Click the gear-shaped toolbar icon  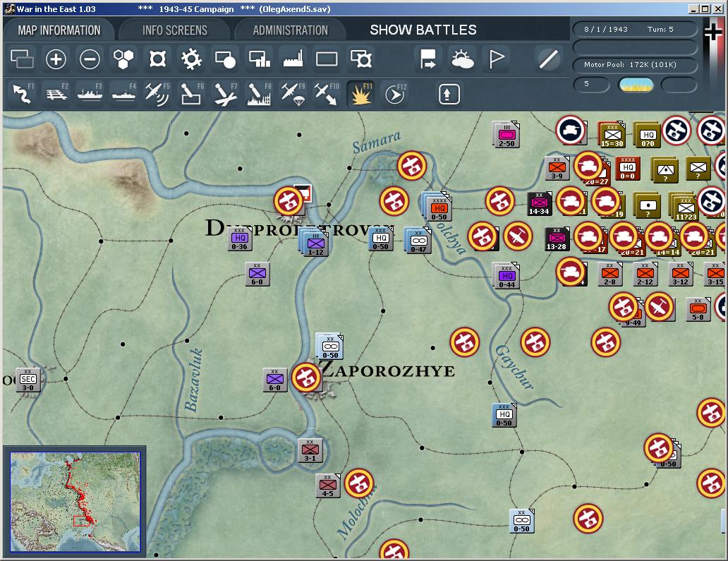(x=191, y=59)
